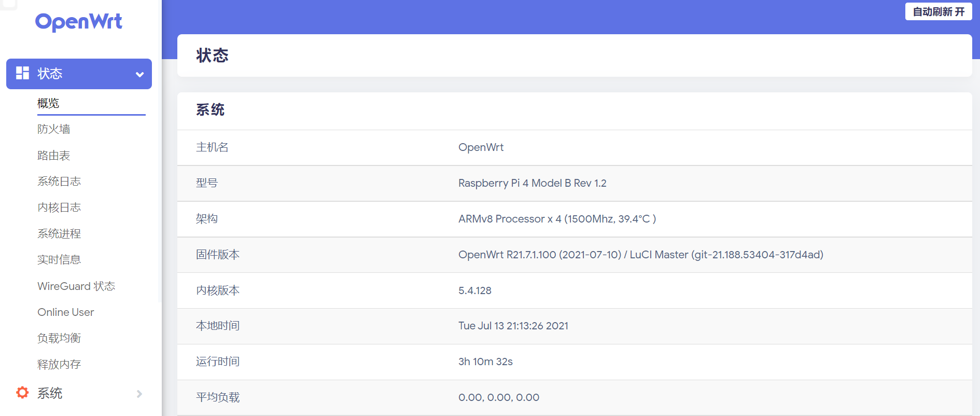Open the 系统进程 list
This screenshot has width=980, height=416.
coord(59,234)
